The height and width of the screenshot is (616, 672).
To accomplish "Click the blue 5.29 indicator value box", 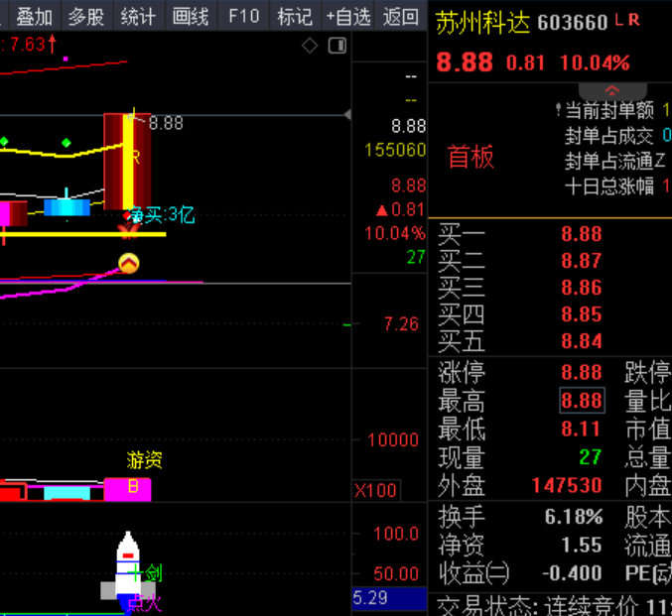I will coord(389,598).
